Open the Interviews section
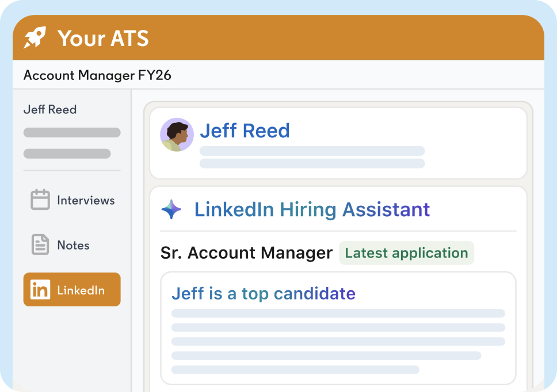The width and height of the screenshot is (557, 392). (x=85, y=200)
